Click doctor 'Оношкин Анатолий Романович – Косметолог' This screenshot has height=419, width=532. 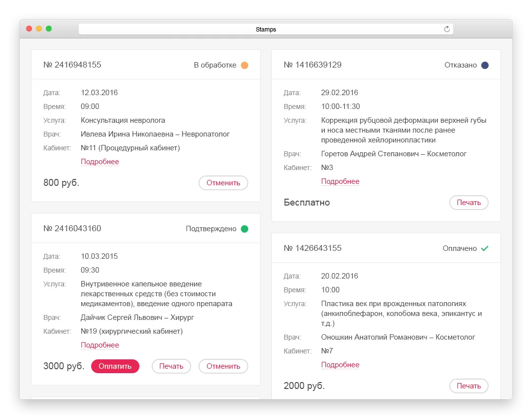point(398,337)
